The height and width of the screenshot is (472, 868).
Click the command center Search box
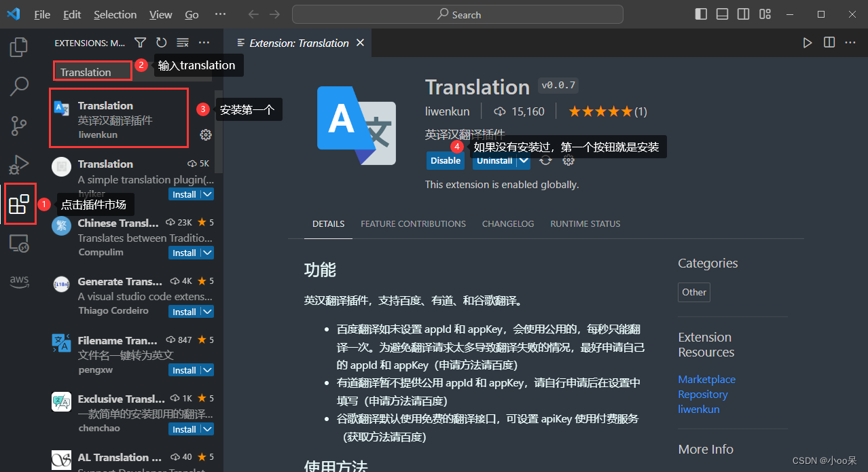(x=458, y=14)
